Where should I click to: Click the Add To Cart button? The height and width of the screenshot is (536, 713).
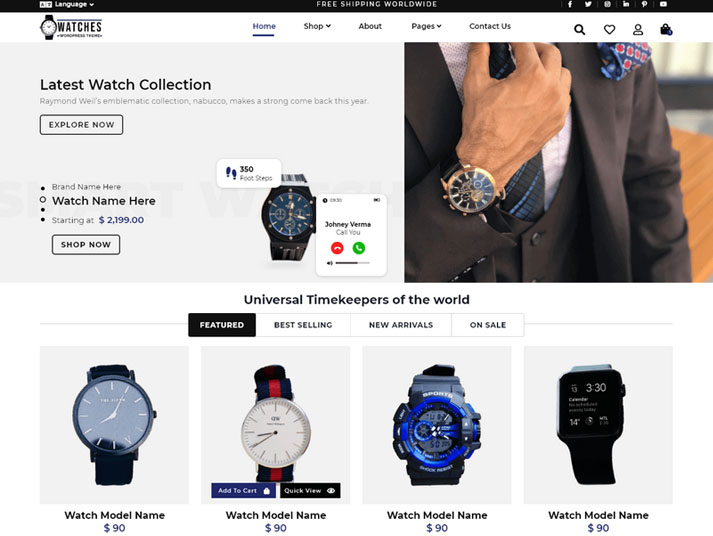(244, 490)
